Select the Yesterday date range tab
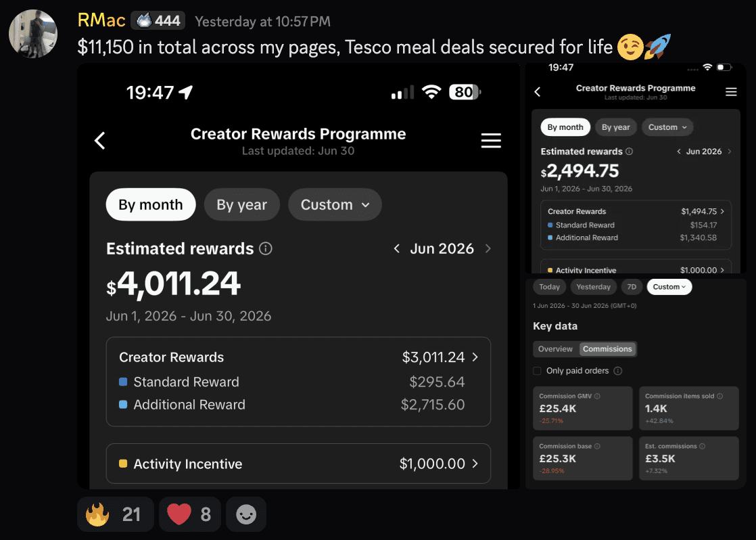Image resolution: width=756 pixels, height=540 pixels. point(594,287)
